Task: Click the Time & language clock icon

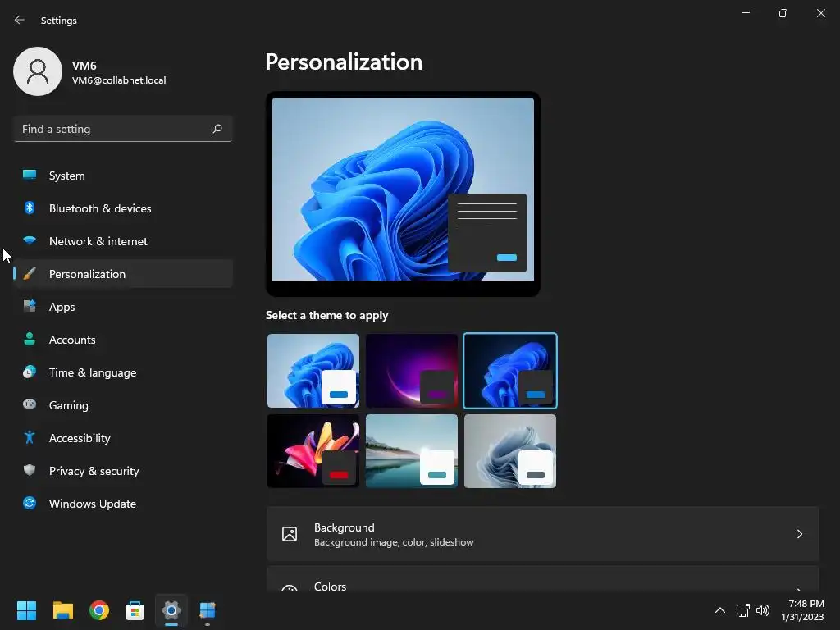Action: pyautogui.click(x=30, y=372)
